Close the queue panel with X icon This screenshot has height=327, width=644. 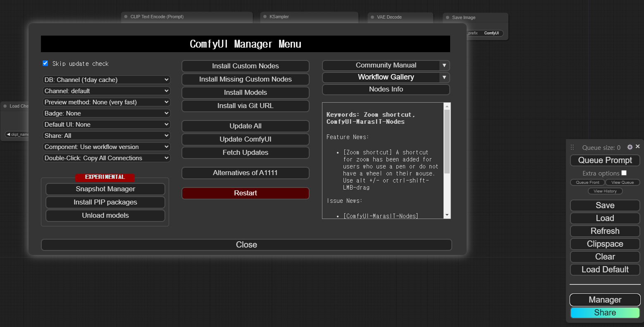638,147
